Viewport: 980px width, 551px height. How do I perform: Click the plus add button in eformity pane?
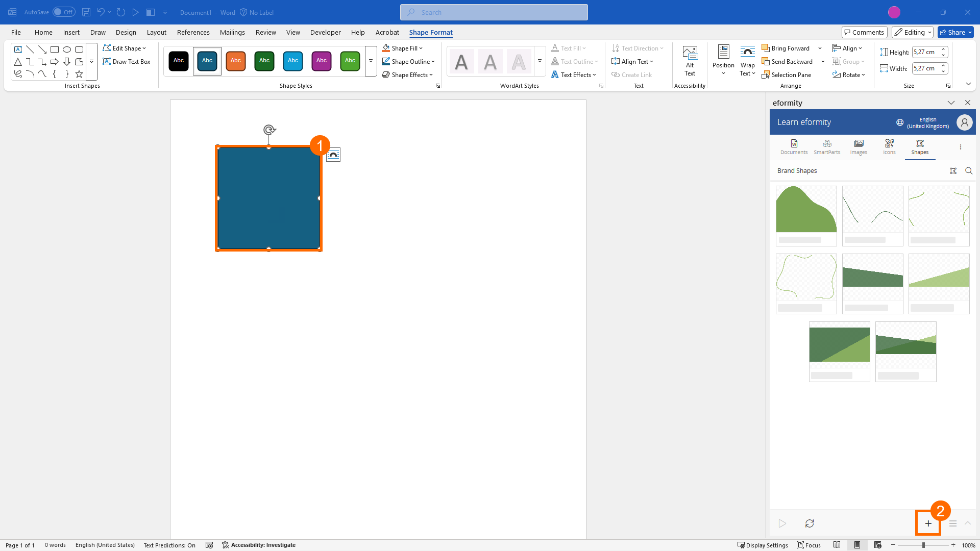pos(928,523)
